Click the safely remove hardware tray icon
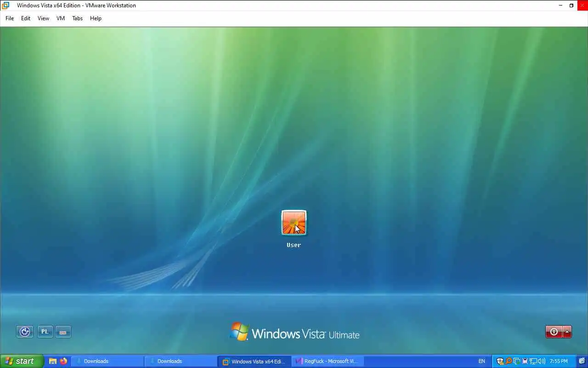The height and width of the screenshot is (368, 588). tap(525, 361)
